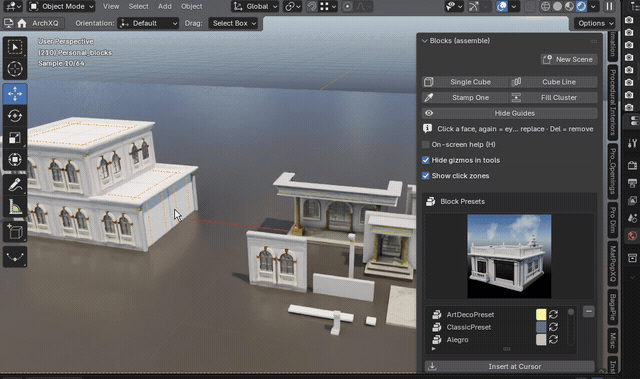Click the minus button beside preset list
Viewport: 640px width, 379px height.
click(x=589, y=312)
